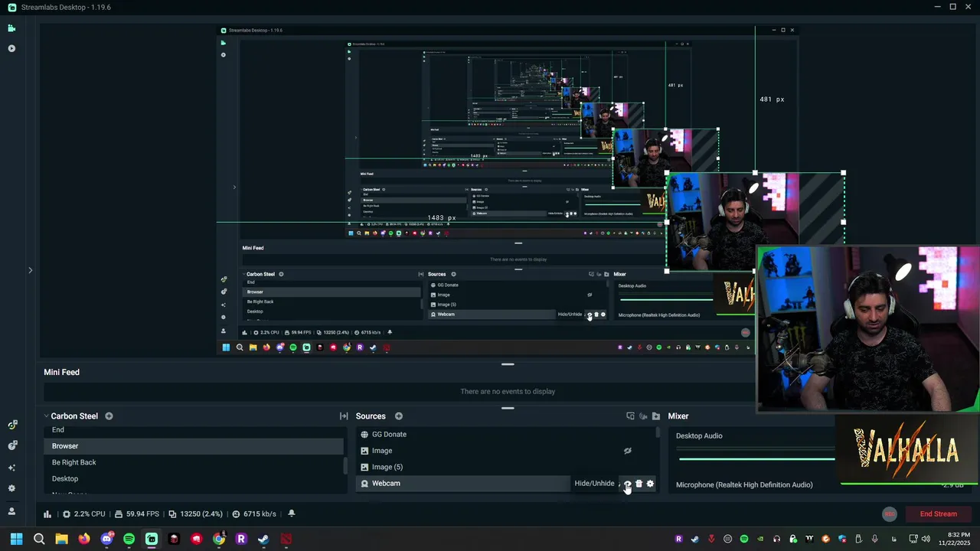Click End Stream button

coord(938,514)
